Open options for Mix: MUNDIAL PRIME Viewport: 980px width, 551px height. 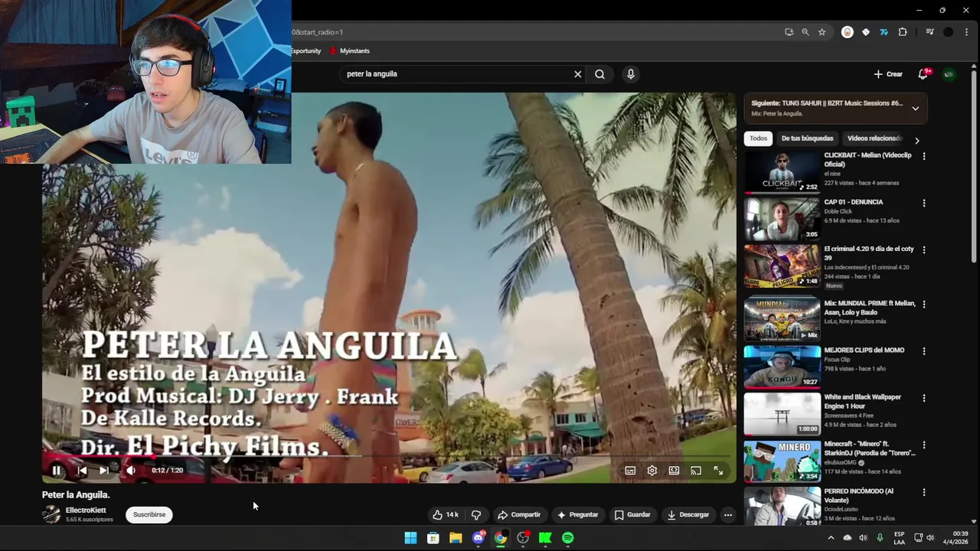924,305
